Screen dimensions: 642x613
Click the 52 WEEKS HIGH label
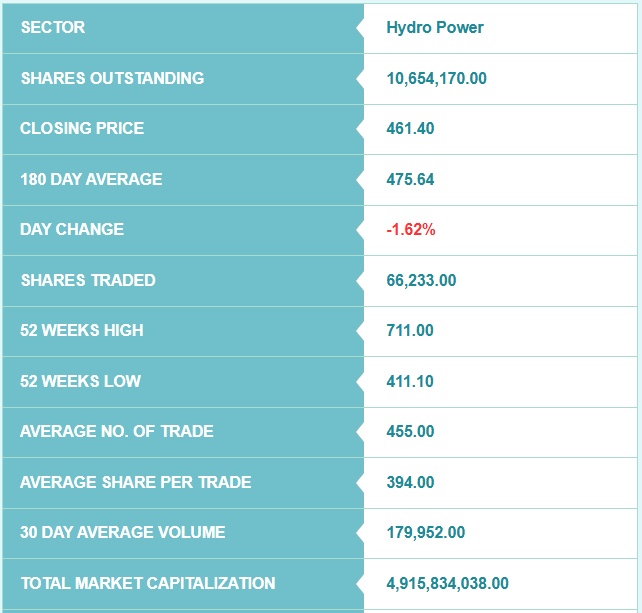click(x=82, y=330)
